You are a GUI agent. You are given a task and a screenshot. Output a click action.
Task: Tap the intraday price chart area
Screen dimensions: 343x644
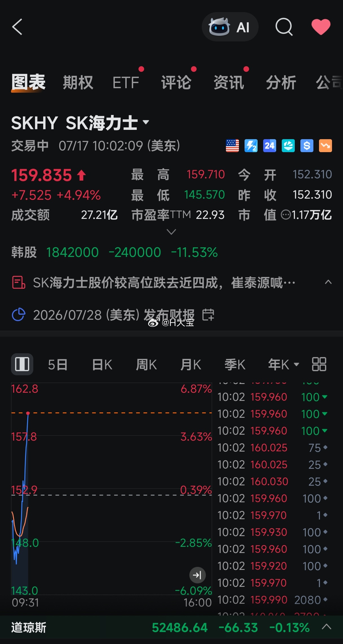(x=111, y=489)
